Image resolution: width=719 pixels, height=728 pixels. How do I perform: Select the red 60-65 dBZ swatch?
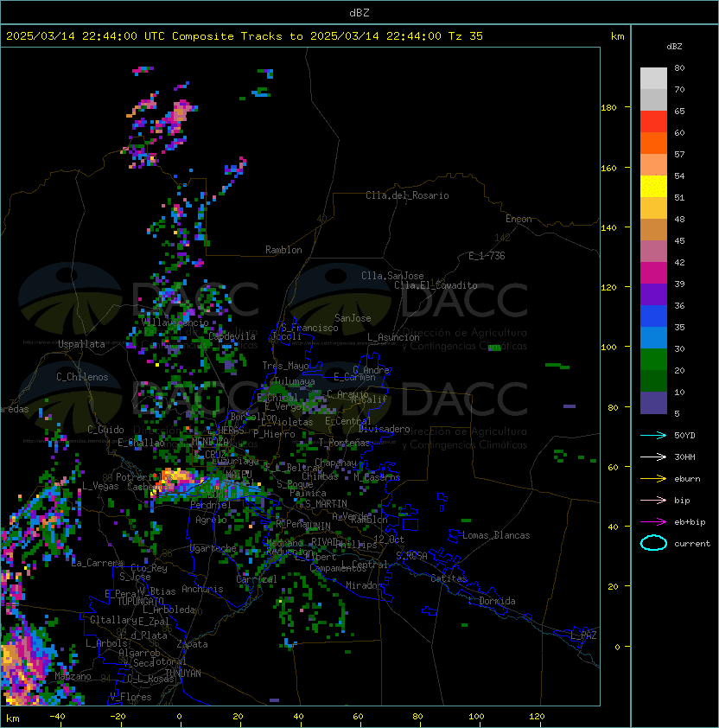653,122
